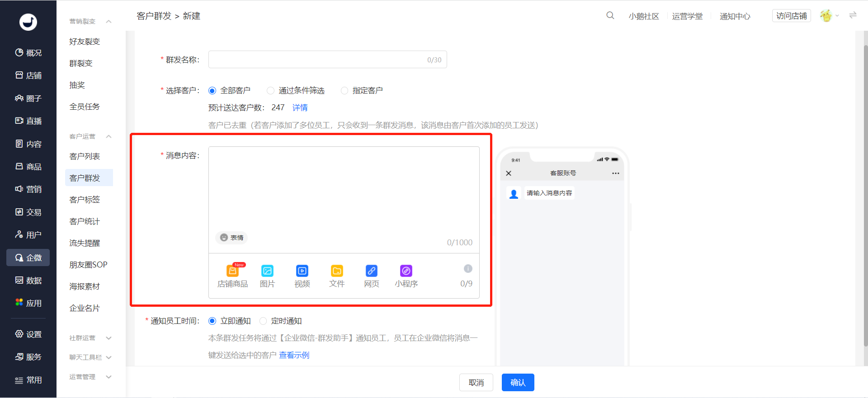Collapse the 营销裂变 submenu group
Viewport: 868px width, 398px height.
(x=108, y=21)
